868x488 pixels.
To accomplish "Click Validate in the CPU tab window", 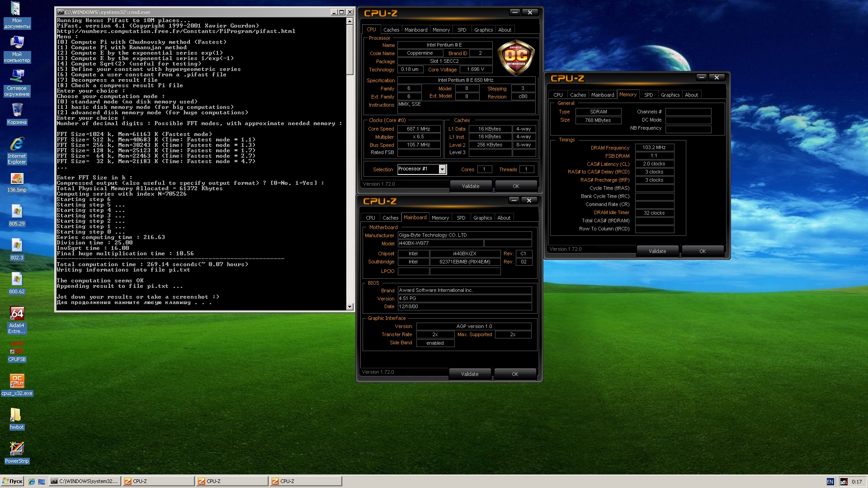I will [471, 186].
